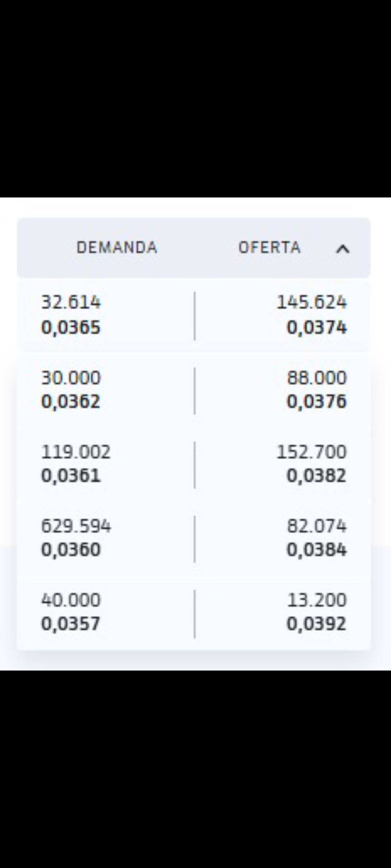
Task: Select ask price 0,0374
Action: point(317,328)
